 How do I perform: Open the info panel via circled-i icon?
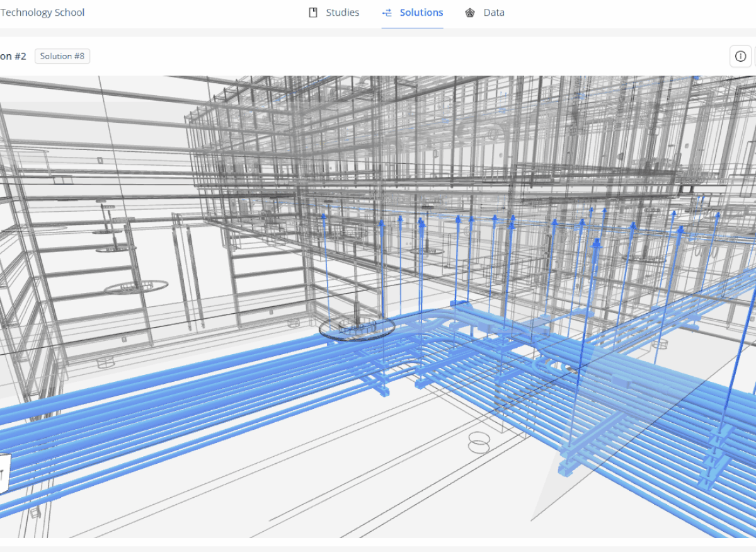coord(740,56)
